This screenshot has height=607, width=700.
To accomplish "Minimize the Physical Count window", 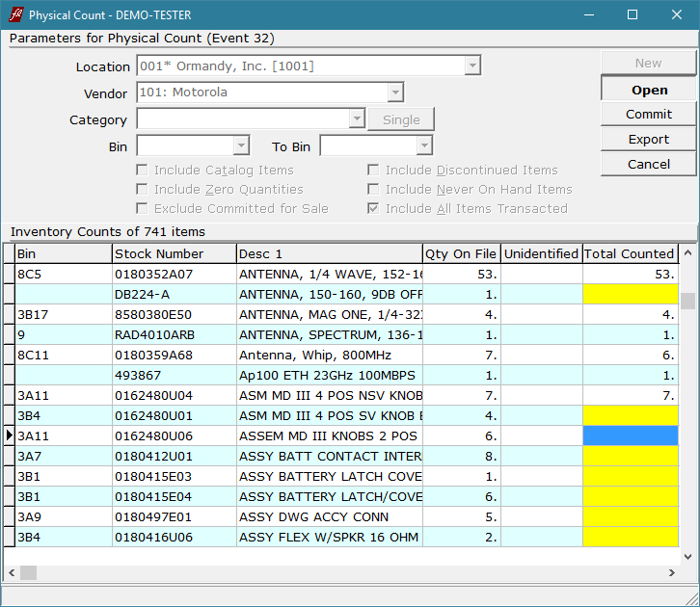I will tap(588, 14).
